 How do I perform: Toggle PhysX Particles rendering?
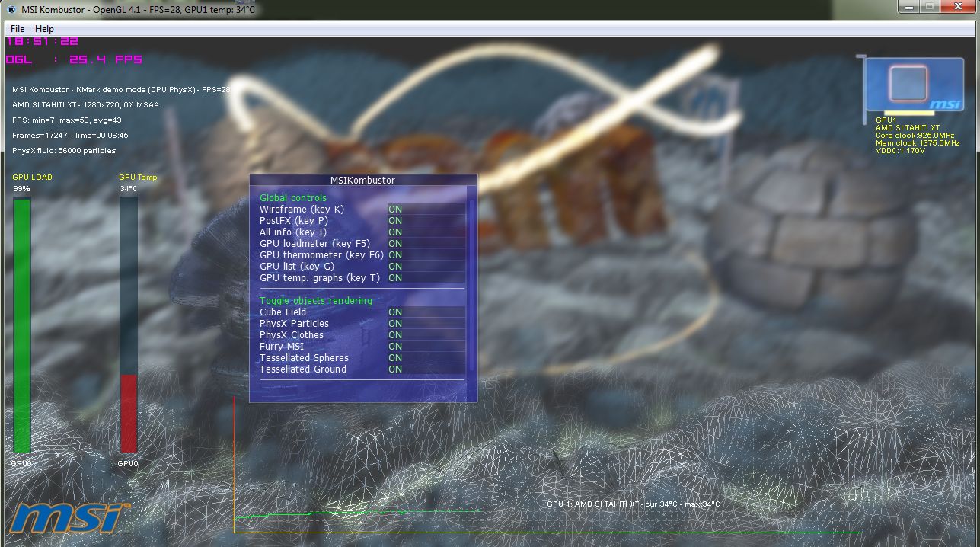pos(395,324)
